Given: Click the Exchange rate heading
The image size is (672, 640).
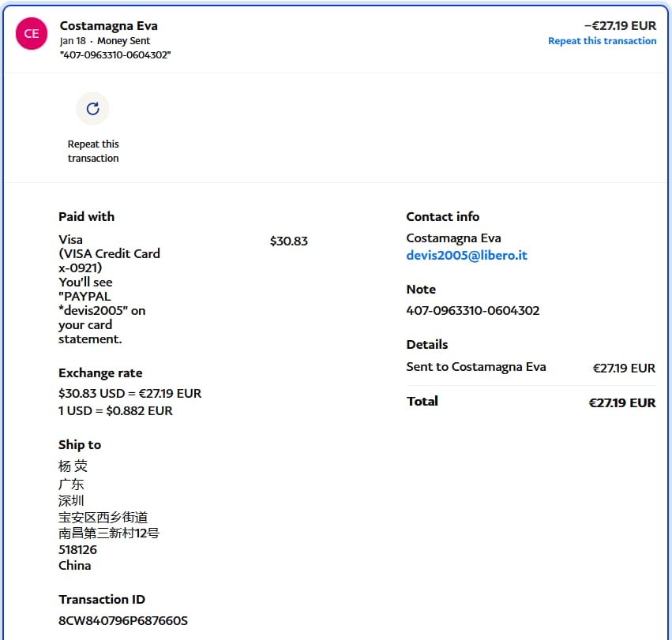Looking at the screenshot, I should [x=100, y=373].
